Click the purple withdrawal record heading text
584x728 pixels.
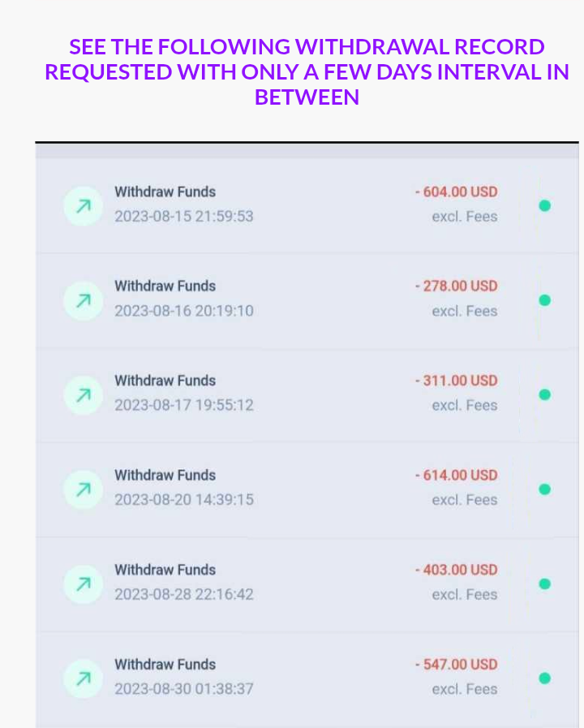tap(307, 72)
